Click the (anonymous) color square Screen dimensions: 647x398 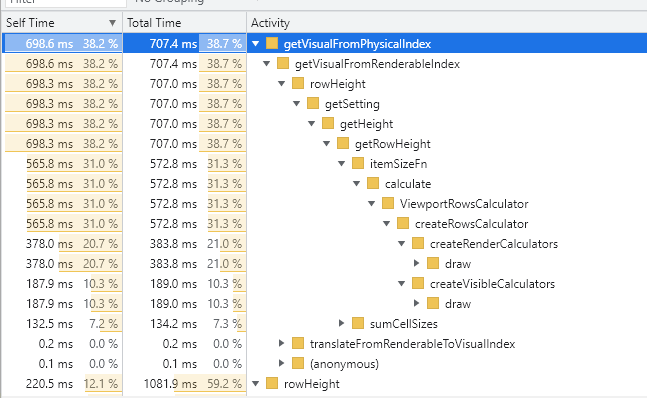[x=298, y=363]
